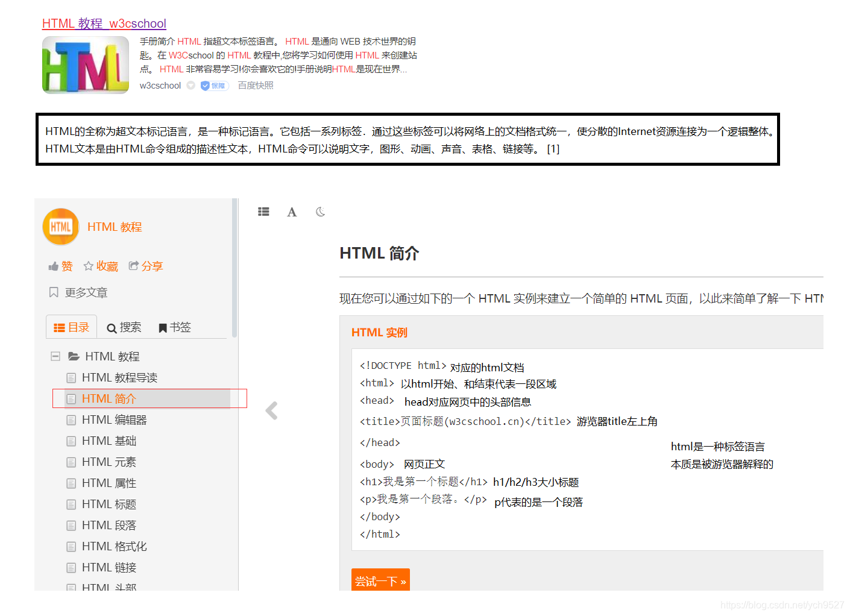Viewport: 850px width, 616px height.
Task: Open font settings with the A icon
Action: tap(292, 212)
